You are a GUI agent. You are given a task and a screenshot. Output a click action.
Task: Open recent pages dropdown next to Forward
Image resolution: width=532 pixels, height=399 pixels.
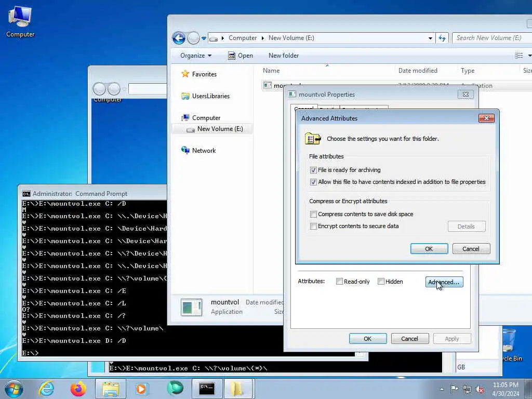[204, 38]
